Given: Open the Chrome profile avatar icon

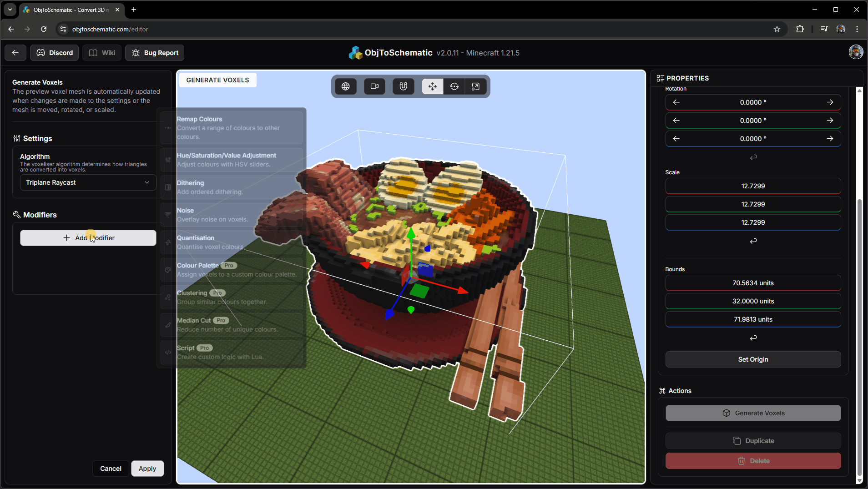Looking at the screenshot, I should 841,29.
